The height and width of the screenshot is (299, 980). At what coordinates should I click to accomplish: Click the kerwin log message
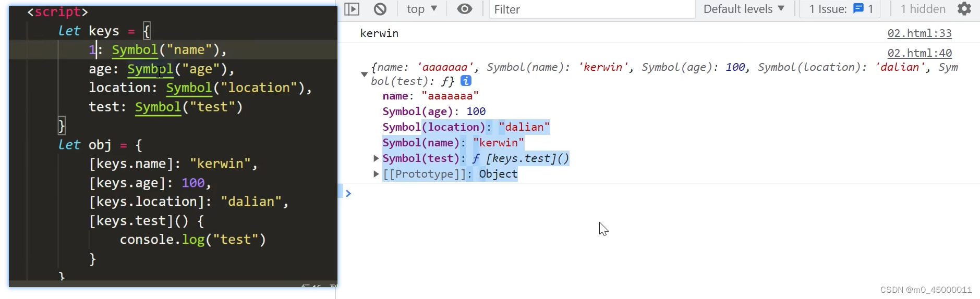click(379, 33)
